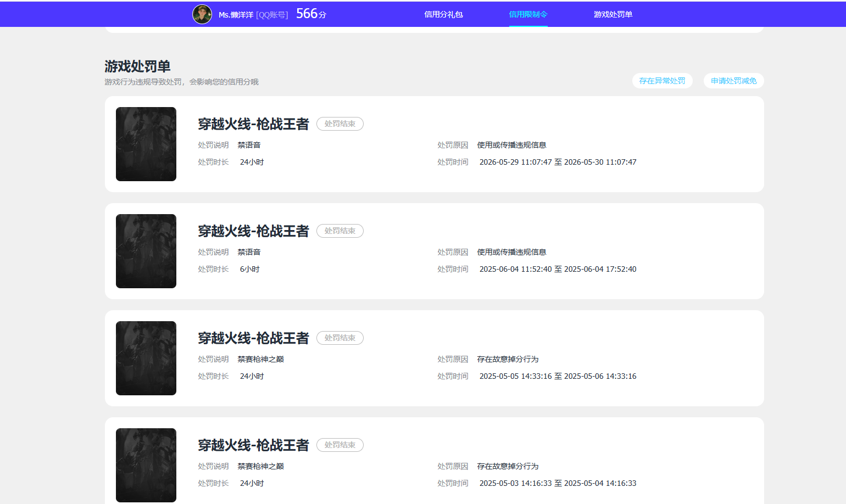The image size is (846, 504).
Task: Select game title in 2025-05-03 penalty card
Action: [253, 445]
